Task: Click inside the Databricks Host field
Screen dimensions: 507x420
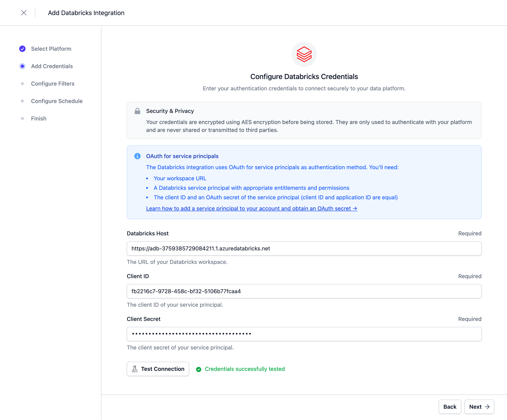Action: pyautogui.click(x=304, y=248)
